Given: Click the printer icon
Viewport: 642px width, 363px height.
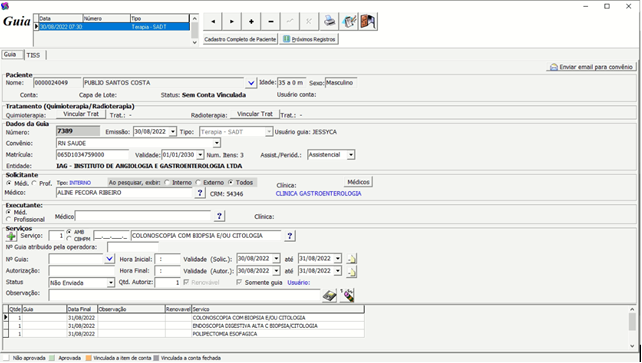Looking at the screenshot, I should point(330,22).
